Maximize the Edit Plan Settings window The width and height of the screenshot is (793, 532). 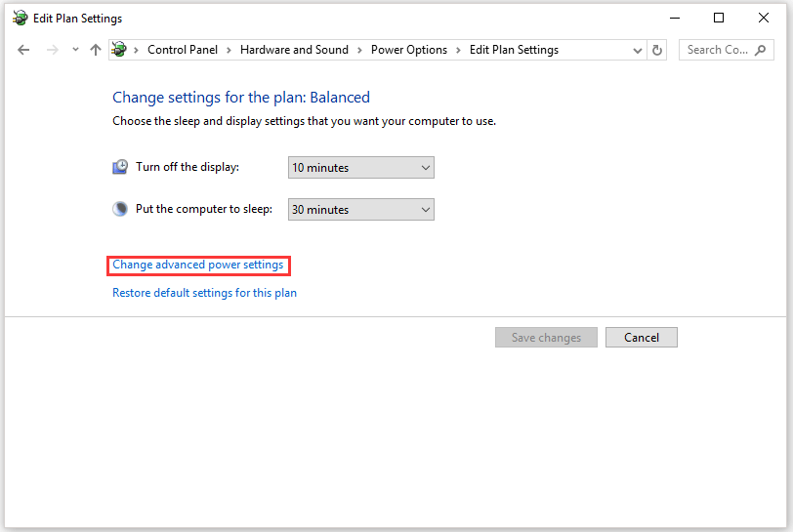719,18
